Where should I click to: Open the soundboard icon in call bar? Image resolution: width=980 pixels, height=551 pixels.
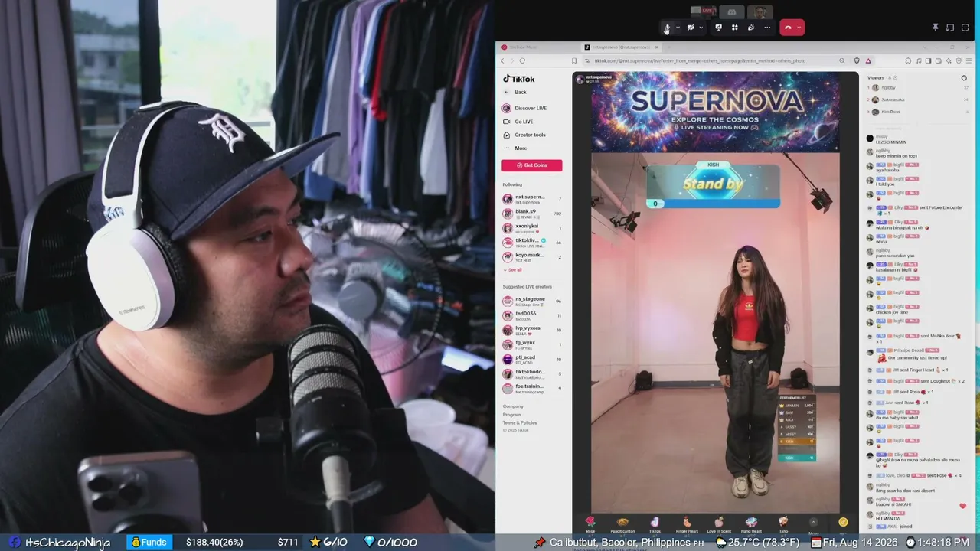(750, 28)
